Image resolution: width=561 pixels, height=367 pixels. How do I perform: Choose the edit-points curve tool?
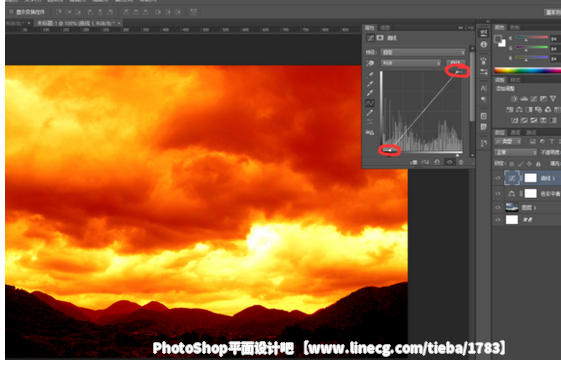[370, 103]
